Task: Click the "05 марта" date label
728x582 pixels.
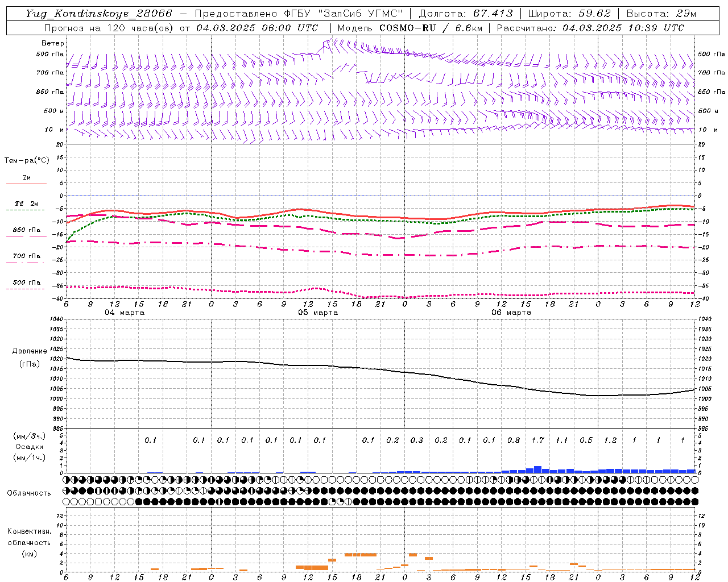Action: pos(318,313)
